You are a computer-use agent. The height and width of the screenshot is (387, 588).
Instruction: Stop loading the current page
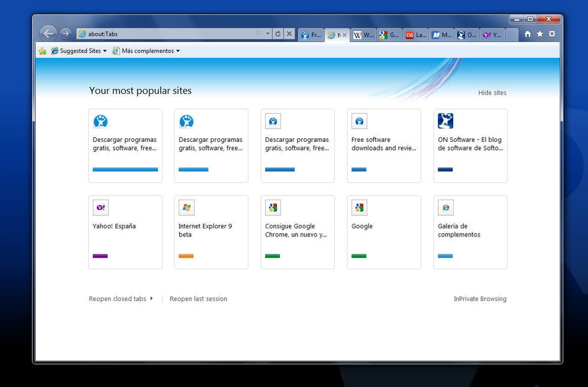pyautogui.click(x=289, y=33)
